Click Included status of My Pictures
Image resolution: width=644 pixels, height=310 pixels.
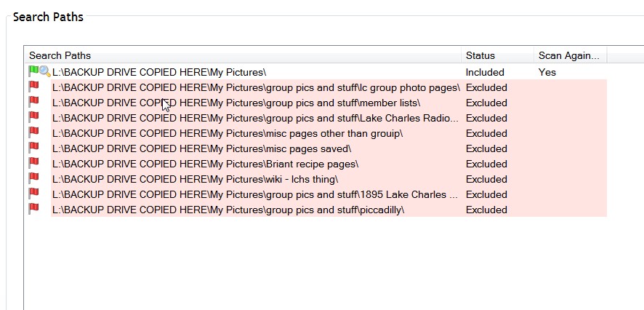pos(485,72)
